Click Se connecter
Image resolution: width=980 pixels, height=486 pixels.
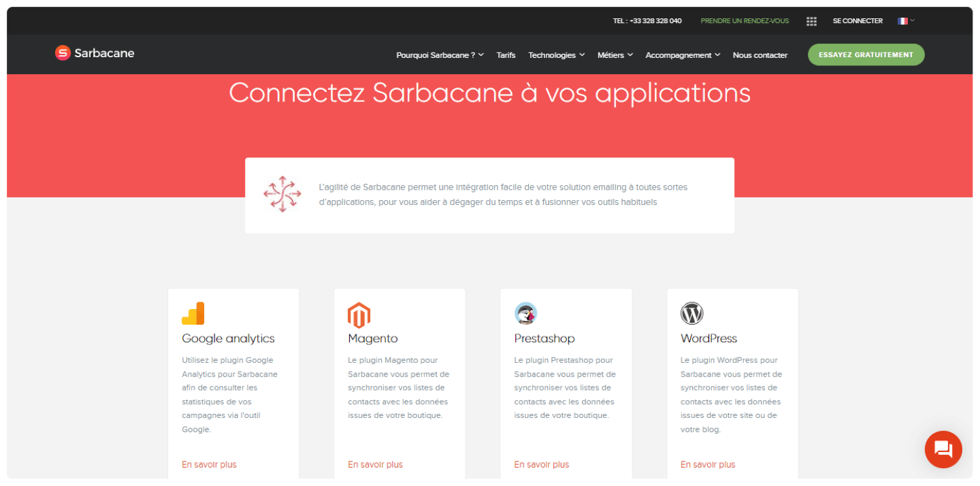[857, 21]
